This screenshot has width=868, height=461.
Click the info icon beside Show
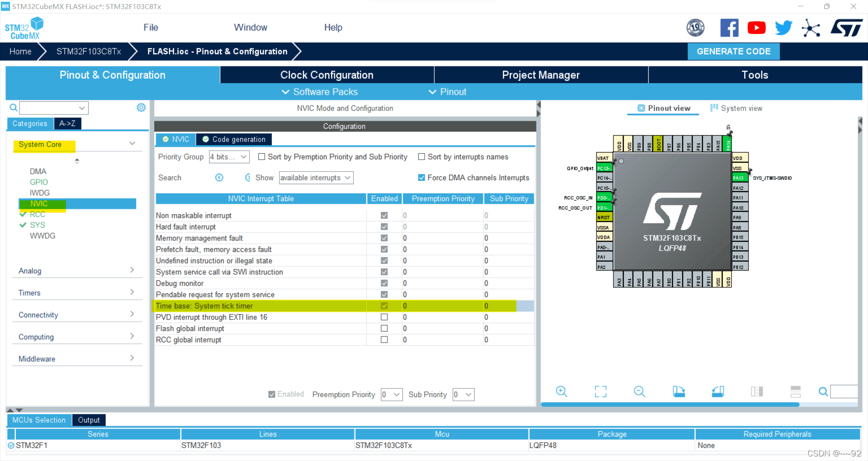(248, 178)
